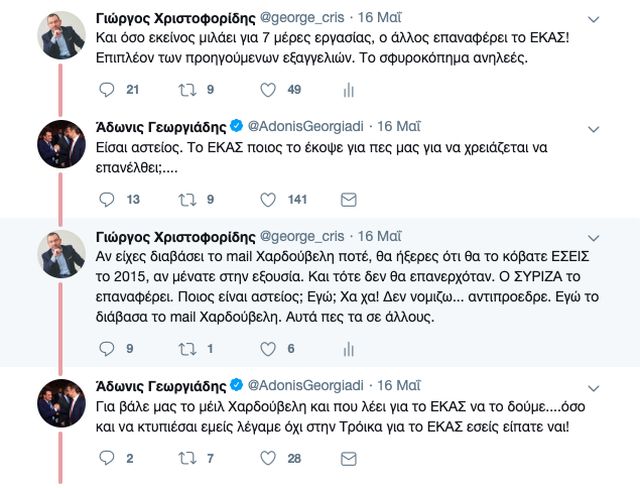
Task: View analytics icon of first tweet
Action: (x=348, y=90)
